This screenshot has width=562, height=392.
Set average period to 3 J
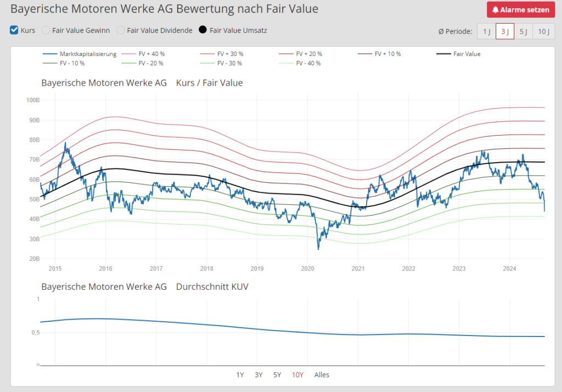pos(505,31)
